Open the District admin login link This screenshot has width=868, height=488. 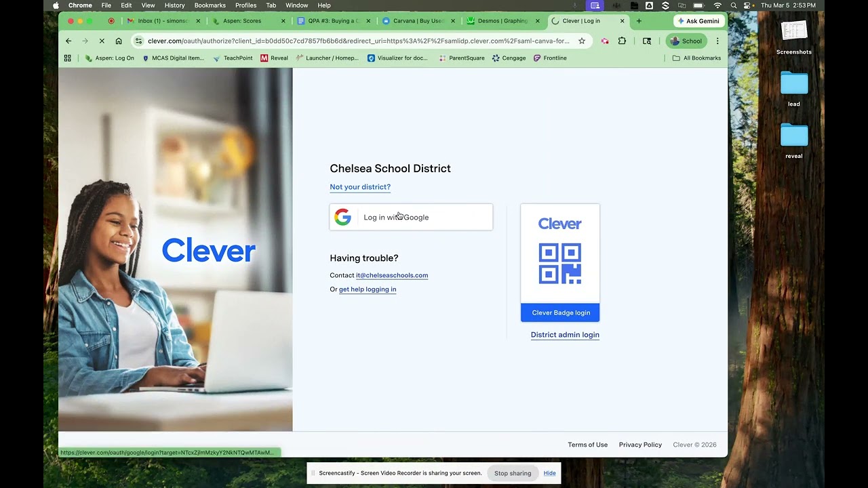565,335
